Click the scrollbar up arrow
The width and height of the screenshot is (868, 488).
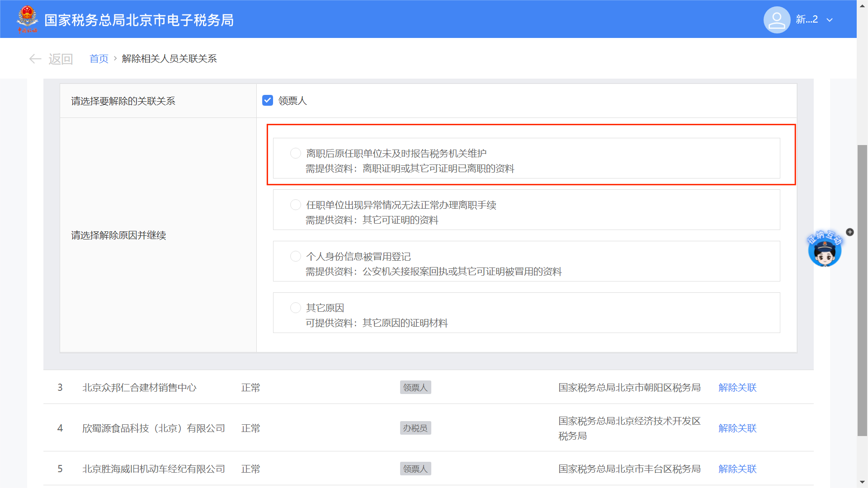pos(863,6)
